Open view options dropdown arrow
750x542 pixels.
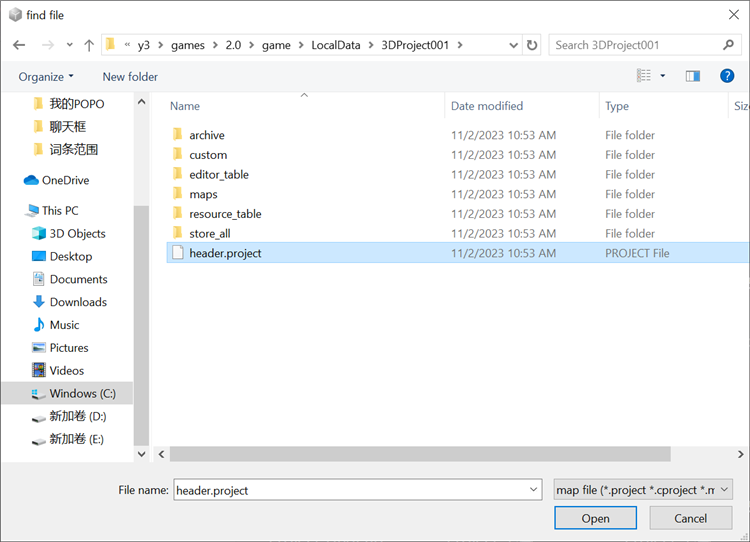(x=663, y=76)
